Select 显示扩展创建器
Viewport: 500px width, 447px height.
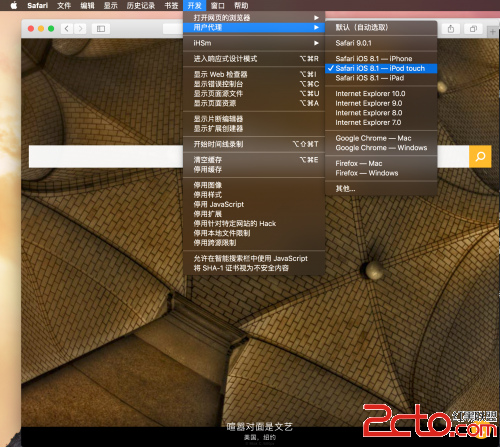click(x=254, y=128)
